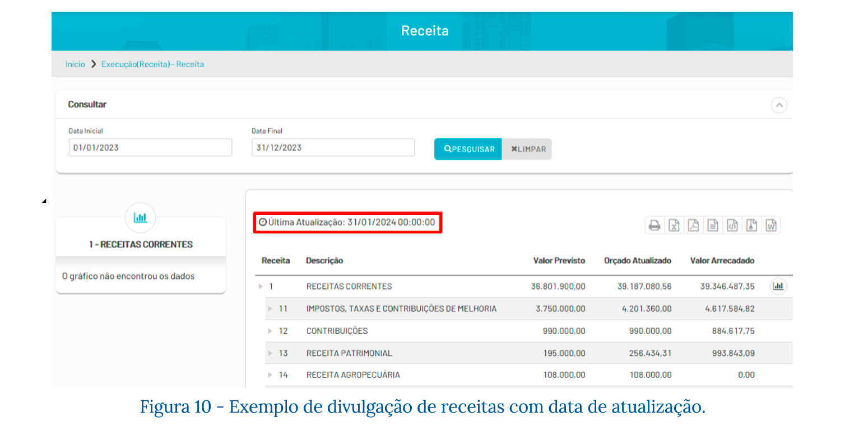
Task: Print the receita report
Action: pyautogui.click(x=654, y=226)
